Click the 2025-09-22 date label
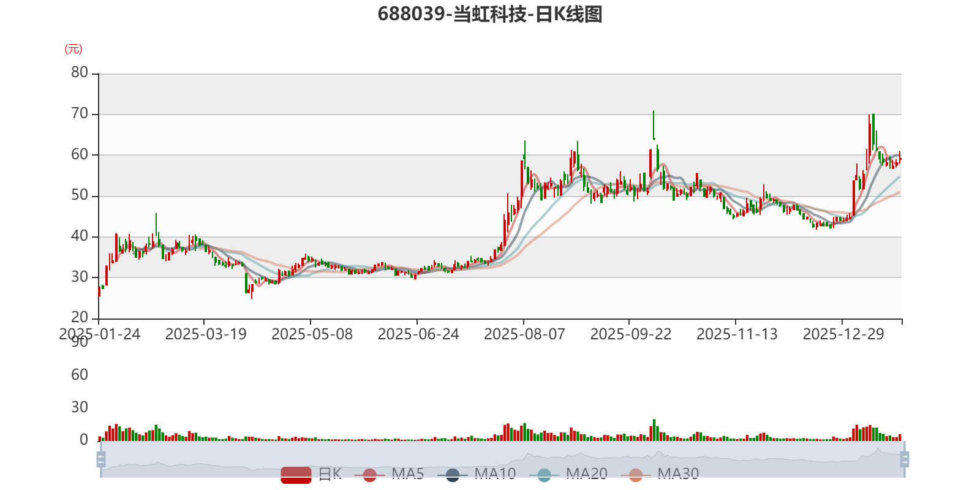The width and height of the screenshot is (980, 490). (x=631, y=334)
